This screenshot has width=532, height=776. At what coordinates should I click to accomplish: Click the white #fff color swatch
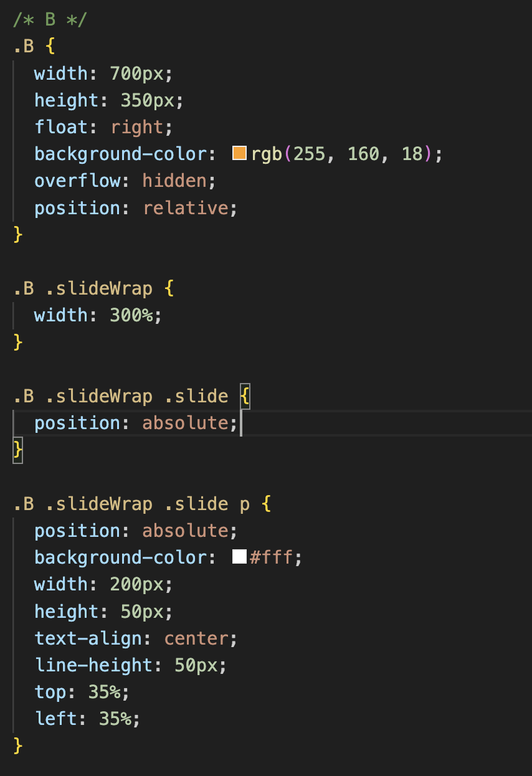tap(239, 557)
